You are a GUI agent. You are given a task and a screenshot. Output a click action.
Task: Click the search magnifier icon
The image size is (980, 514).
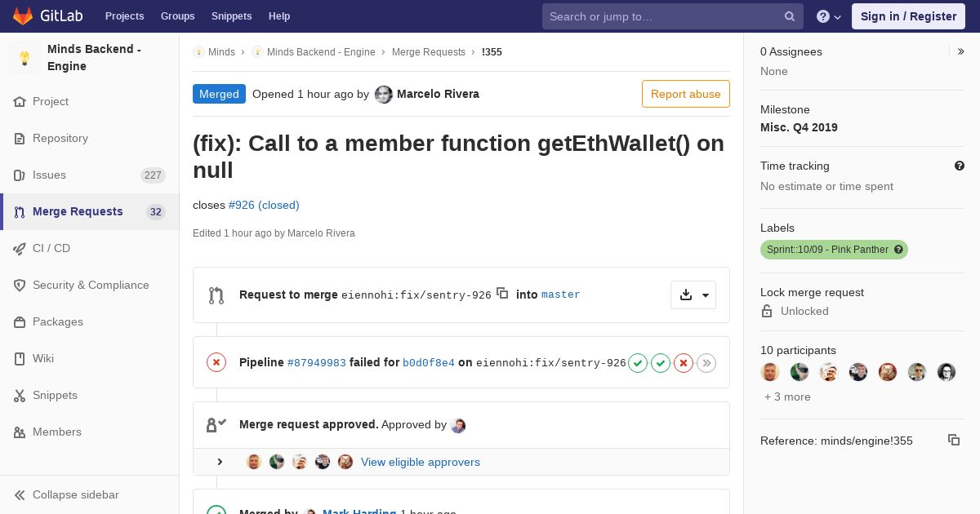[x=790, y=16]
